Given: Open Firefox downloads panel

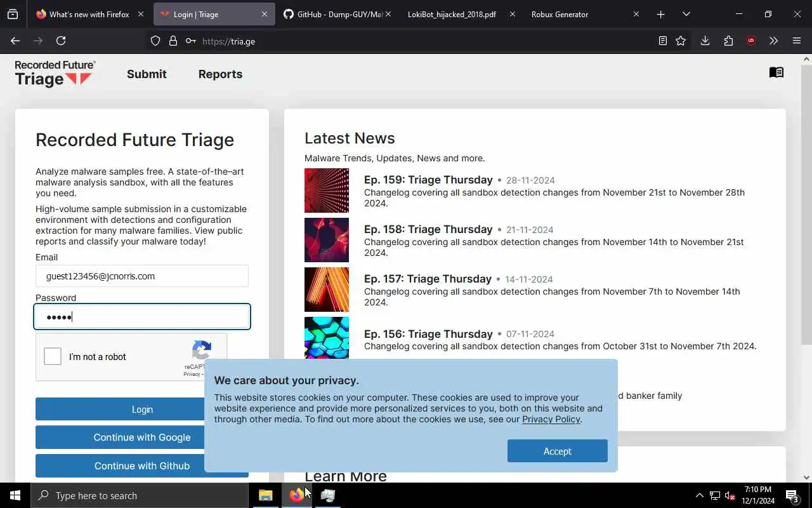Looking at the screenshot, I should coord(705,41).
